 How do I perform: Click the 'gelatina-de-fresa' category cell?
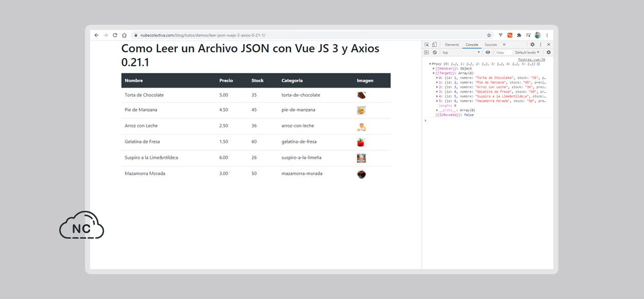point(299,142)
